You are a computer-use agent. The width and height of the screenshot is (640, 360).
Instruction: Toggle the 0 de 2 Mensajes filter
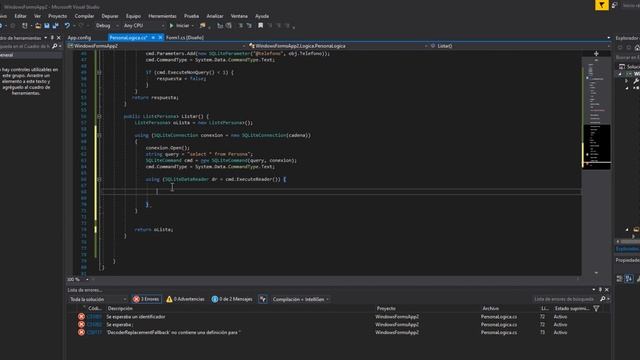232,299
